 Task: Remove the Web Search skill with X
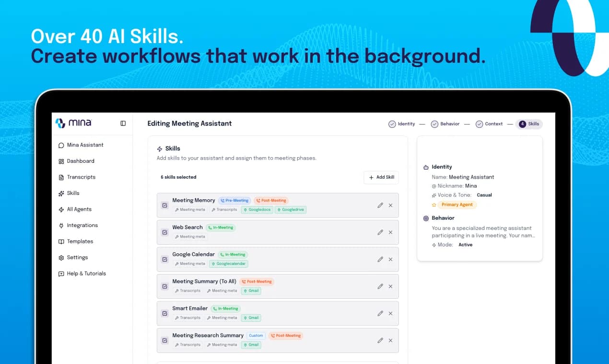tap(390, 232)
